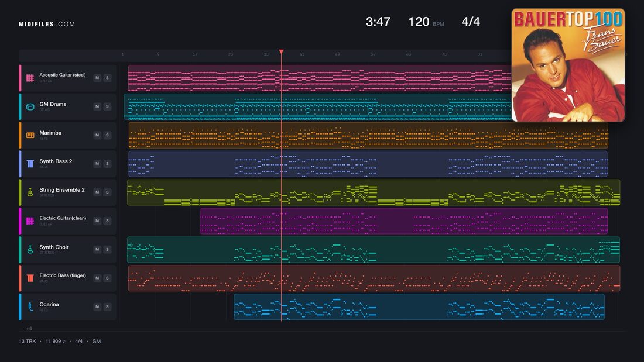
Task: Click the Synth Choir track icon
Action: 30,250
